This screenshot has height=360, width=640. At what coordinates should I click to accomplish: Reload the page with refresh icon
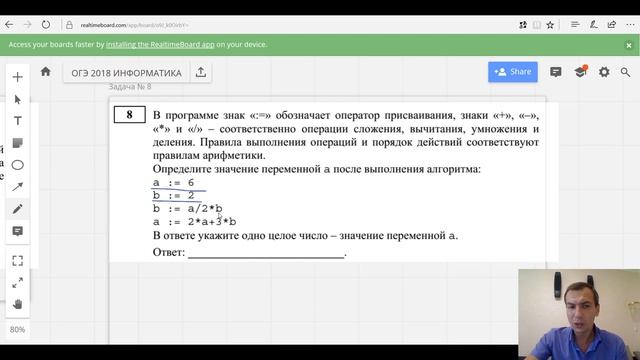[46, 25]
